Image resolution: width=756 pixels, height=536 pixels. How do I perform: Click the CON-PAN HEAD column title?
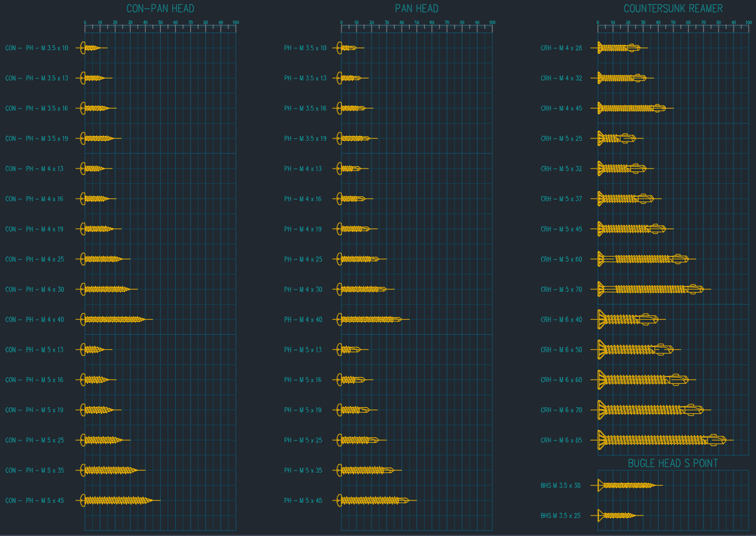[x=160, y=8]
